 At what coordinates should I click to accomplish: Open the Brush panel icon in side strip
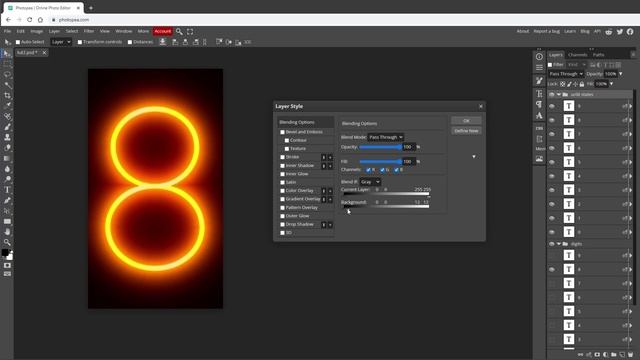point(539,81)
